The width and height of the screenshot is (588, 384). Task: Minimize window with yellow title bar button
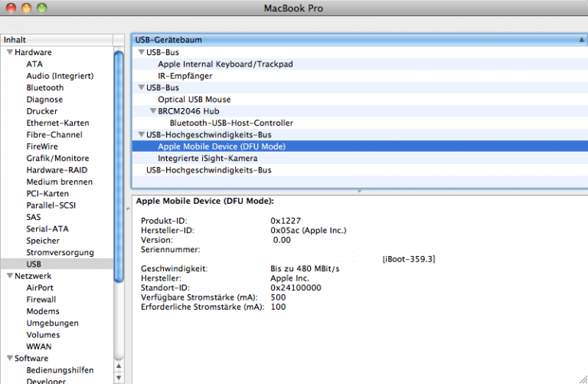pos(26,8)
